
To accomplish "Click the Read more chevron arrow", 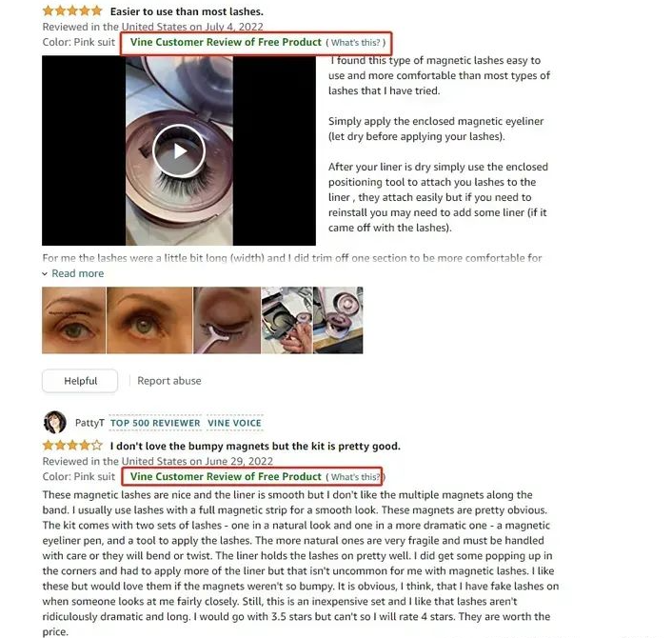I will pyautogui.click(x=45, y=273).
